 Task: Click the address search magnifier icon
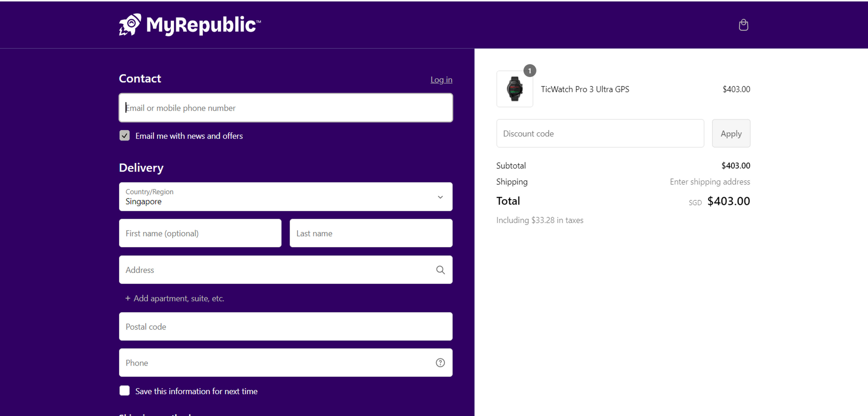(x=440, y=270)
